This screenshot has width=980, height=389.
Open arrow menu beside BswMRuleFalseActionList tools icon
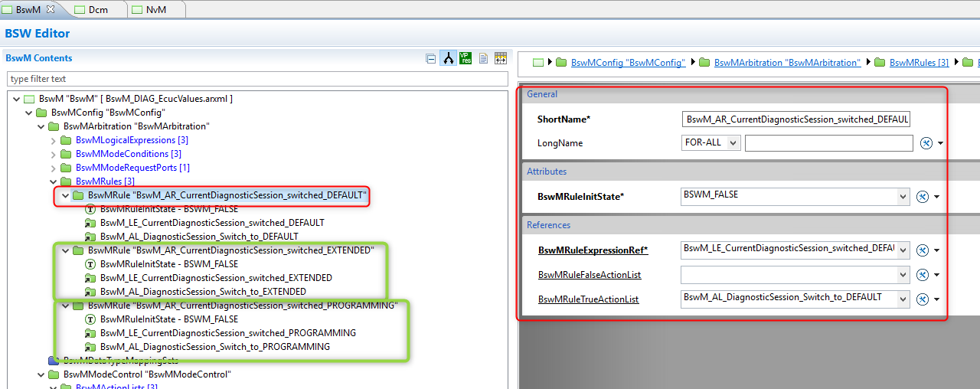click(x=936, y=276)
